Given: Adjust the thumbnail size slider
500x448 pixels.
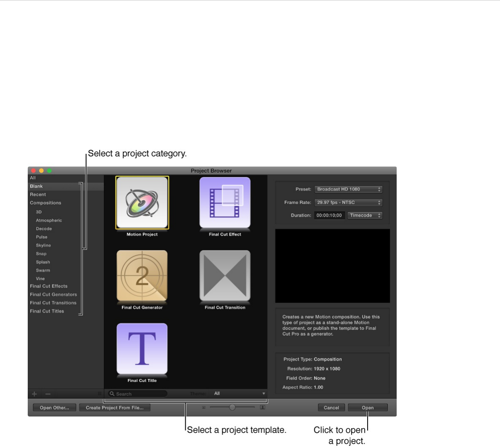Looking at the screenshot, I should click(232, 407).
